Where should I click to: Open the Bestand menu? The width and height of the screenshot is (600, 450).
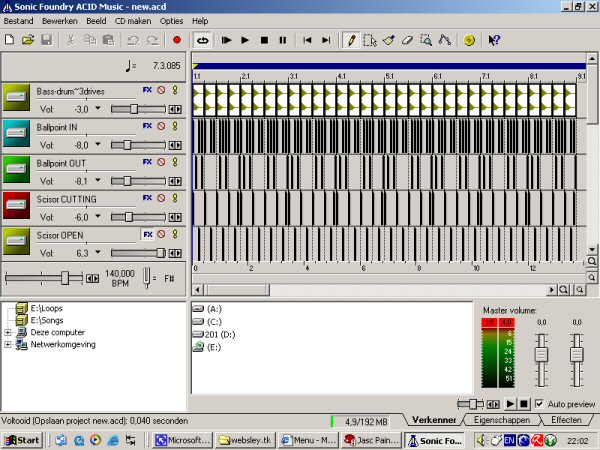click(x=18, y=21)
